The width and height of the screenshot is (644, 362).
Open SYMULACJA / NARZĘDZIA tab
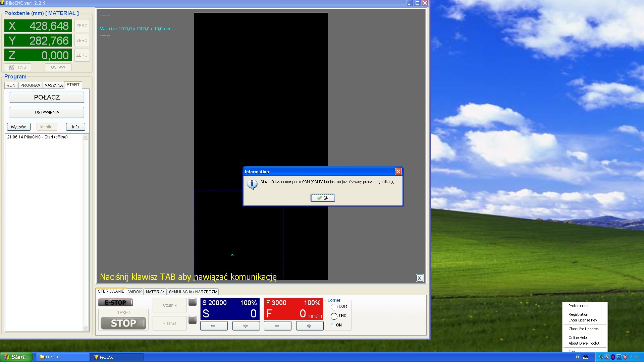tap(193, 292)
